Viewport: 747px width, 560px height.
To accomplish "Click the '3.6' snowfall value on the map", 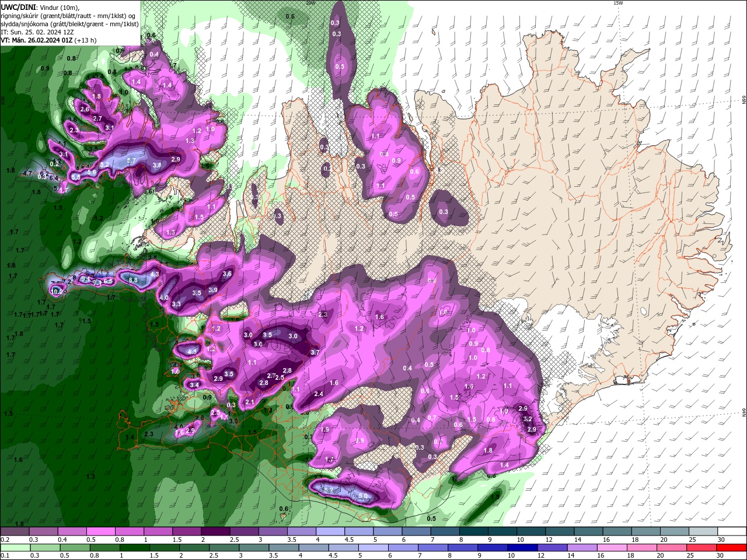I will pyautogui.click(x=227, y=274).
